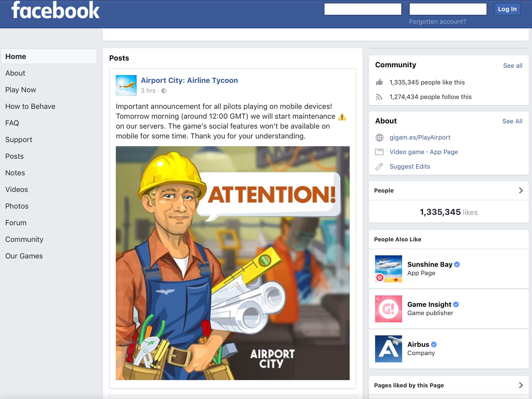Click the public globe icon beside 3 hrs
This screenshot has width=532, height=399.
click(x=164, y=91)
